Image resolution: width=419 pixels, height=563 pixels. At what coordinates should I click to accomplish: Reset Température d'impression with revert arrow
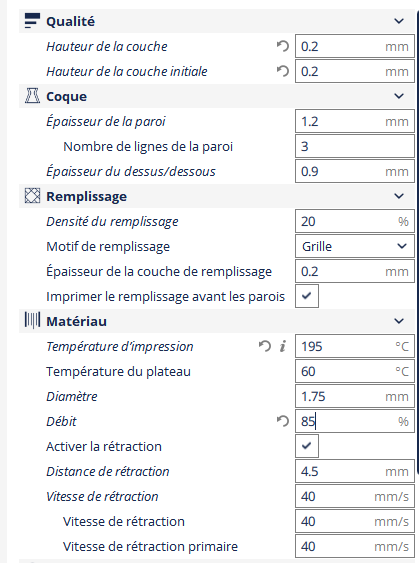pyautogui.click(x=265, y=346)
